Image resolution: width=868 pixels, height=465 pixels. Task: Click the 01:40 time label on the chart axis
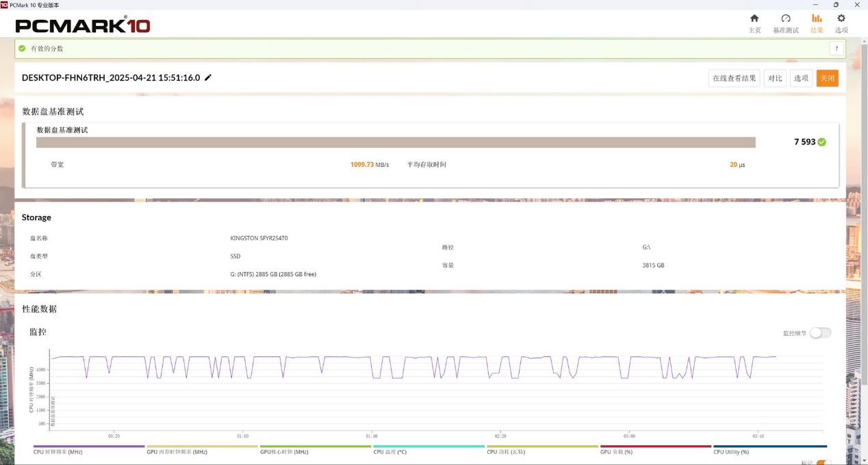[372, 436]
